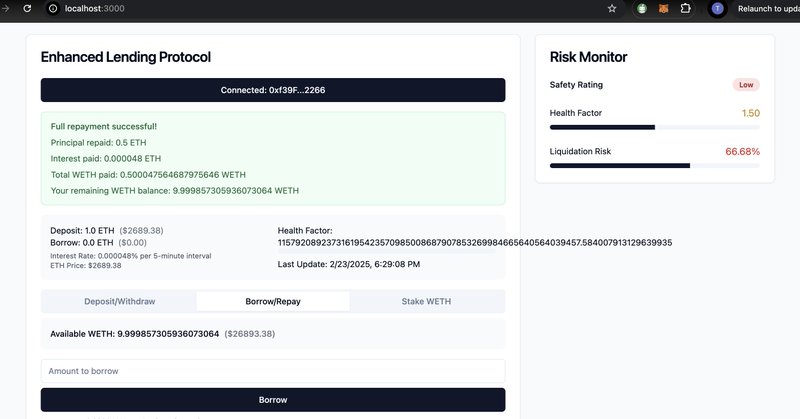Click the ($26893.38) value
The image size is (800, 419).
click(249, 334)
